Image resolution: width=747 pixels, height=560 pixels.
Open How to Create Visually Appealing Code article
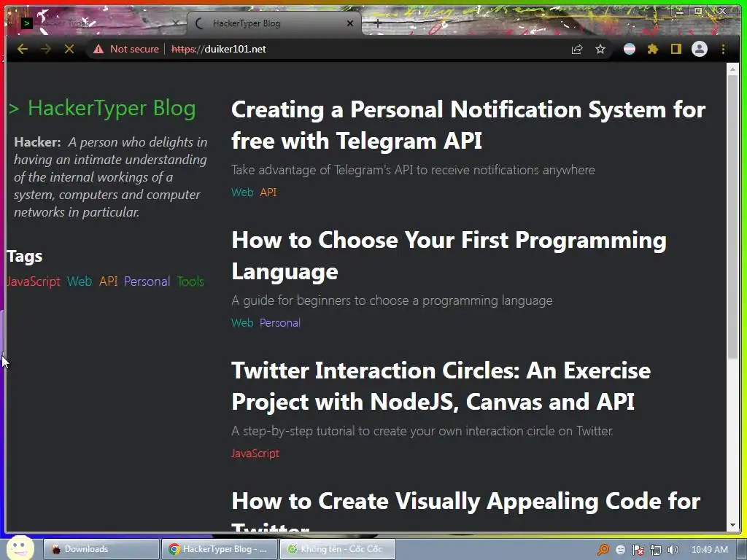pyautogui.click(x=466, y=510)
